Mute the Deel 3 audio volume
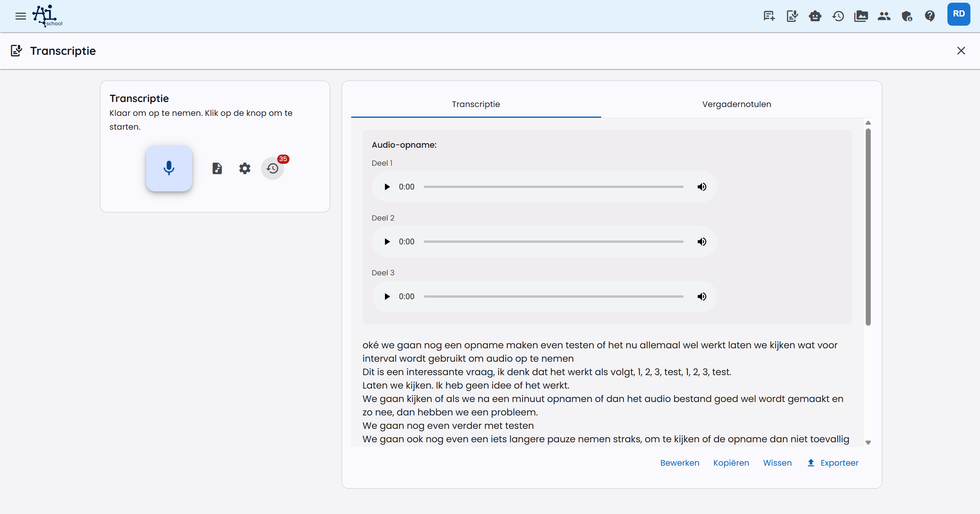The height and width of the screenshot is (514, 980). click(x=702, y=296)
